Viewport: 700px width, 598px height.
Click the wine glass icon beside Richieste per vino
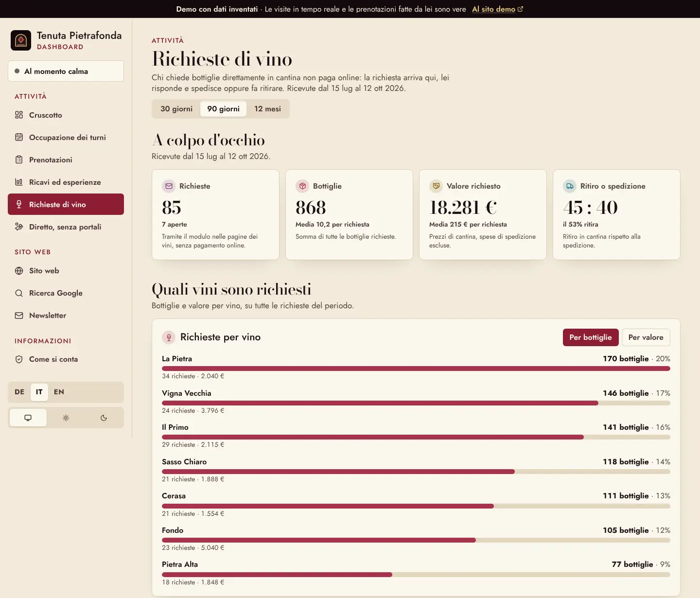[x=169, y=337]
